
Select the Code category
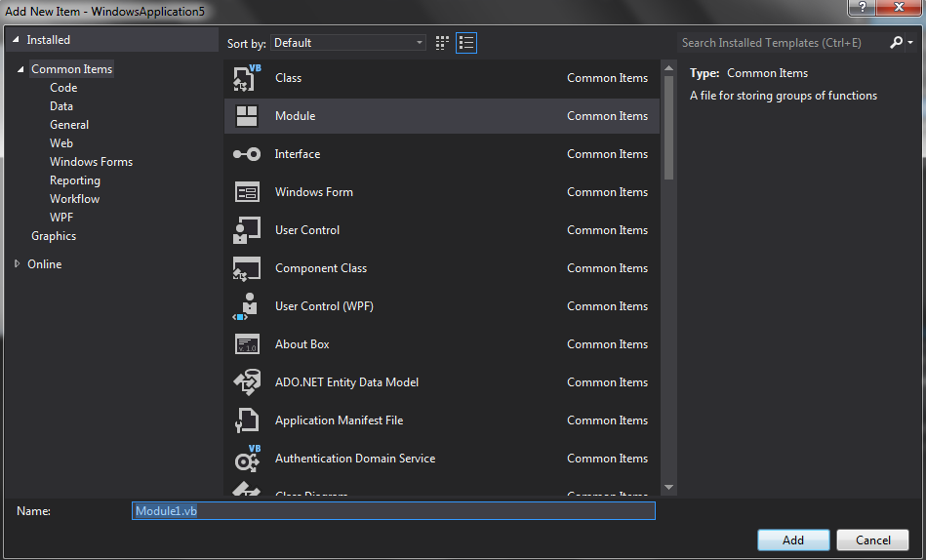[x=63, y=88]
